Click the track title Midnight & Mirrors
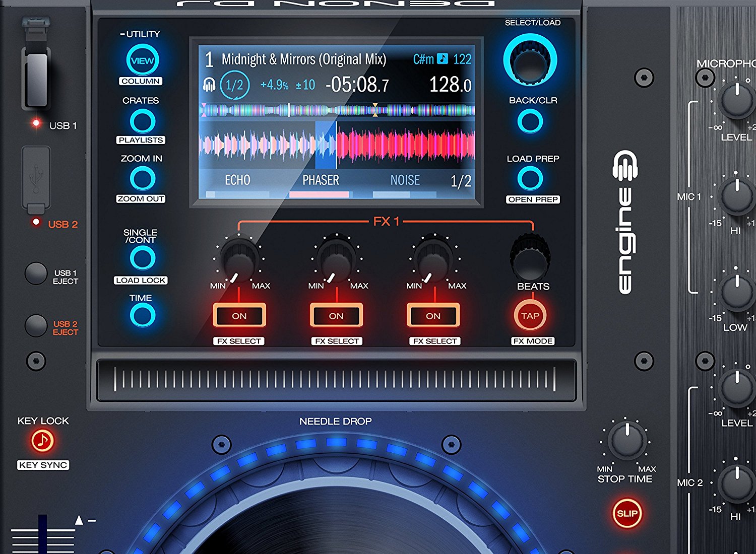Image resolution: width=756 pixels, height=554 pixels. point(304,59)
